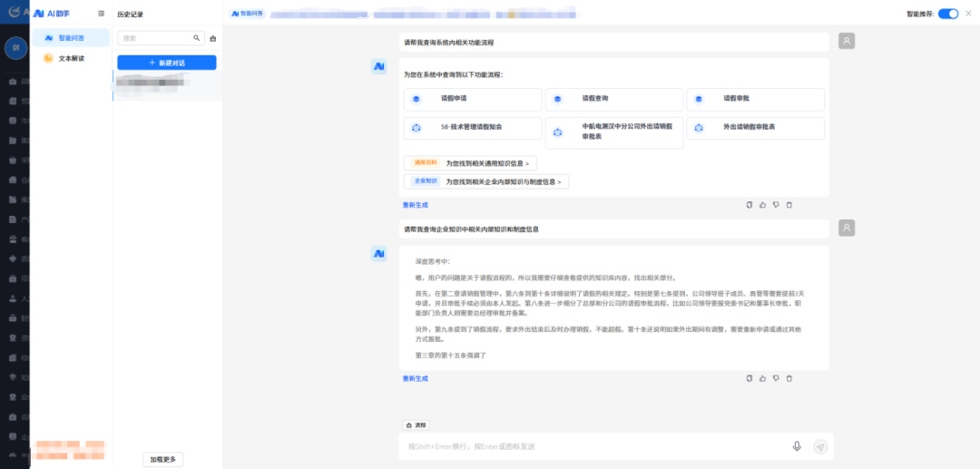Activate the microphone voice input
Image resolution: width=980 pixels, height=469 pixels.
797,446
